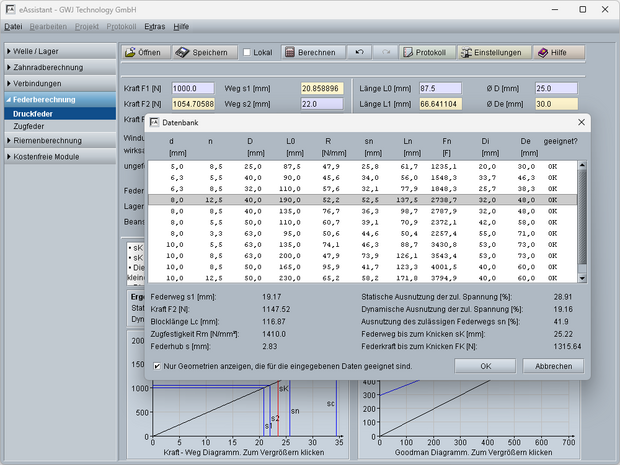Expand the Riemenberechnung section
The image size is (620, 465).
(x=58, y=141)
